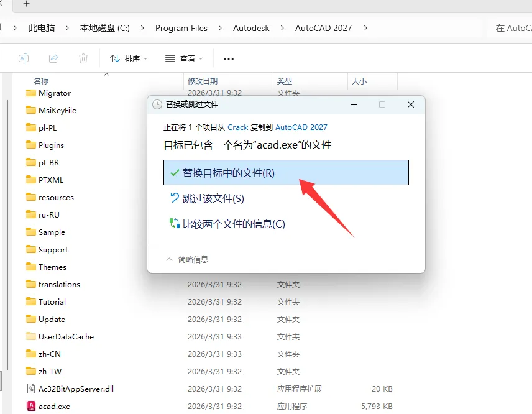Navigate to Program Files breadcrumb
The height and width of the screenshot is (414, 532).
tap(181, 28)
